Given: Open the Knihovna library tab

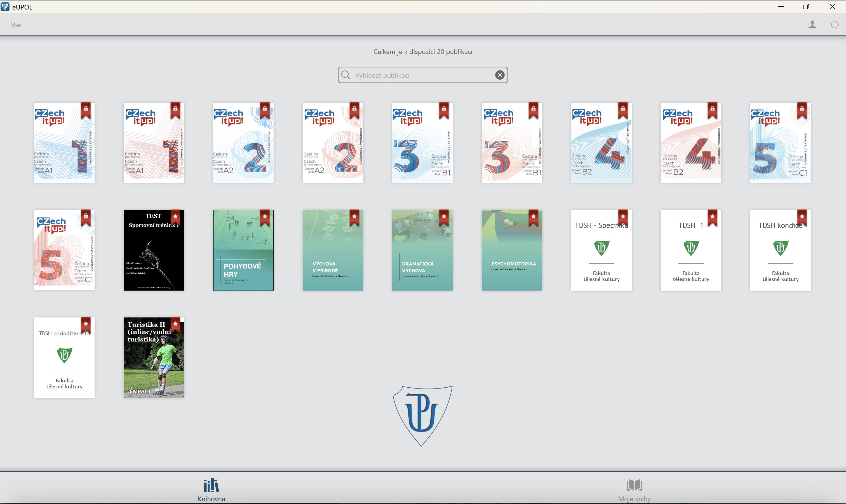Looking at the screenshot, I should coord(211,489).
